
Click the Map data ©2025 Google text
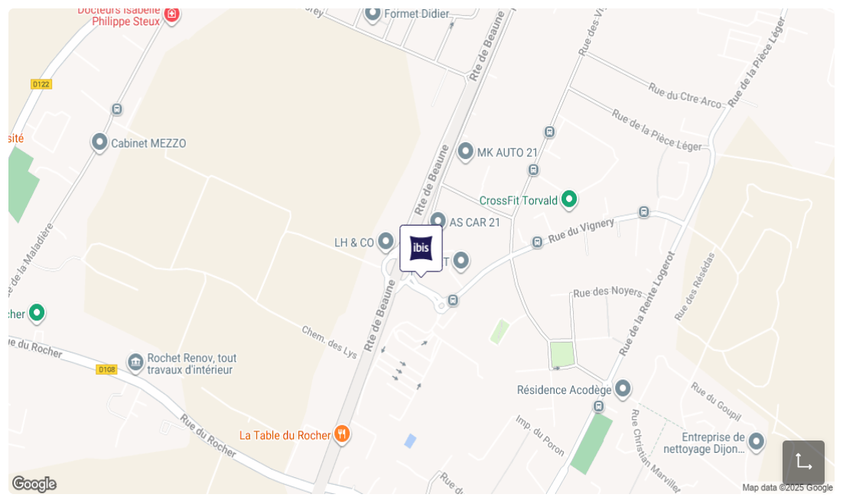(x=788, y=488)
